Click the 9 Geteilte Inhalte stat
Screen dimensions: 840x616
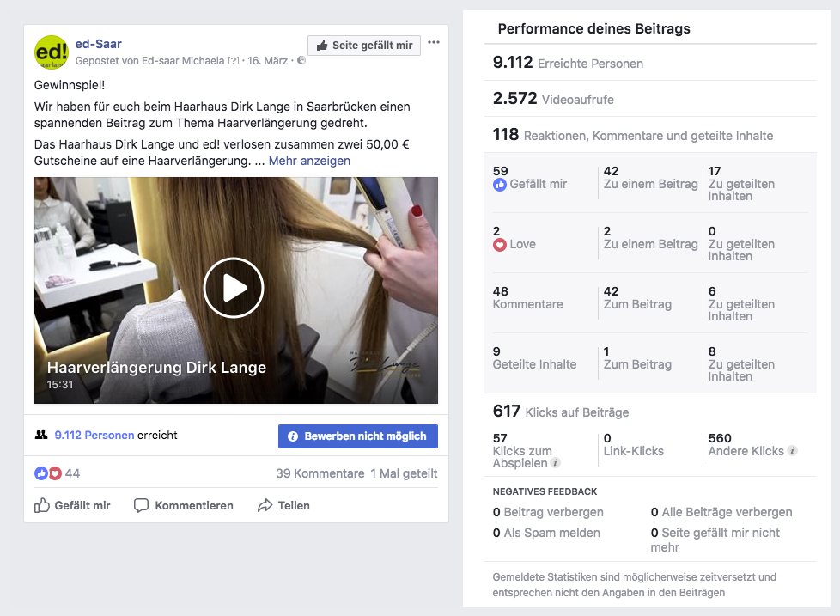click(x=534, y=357)
